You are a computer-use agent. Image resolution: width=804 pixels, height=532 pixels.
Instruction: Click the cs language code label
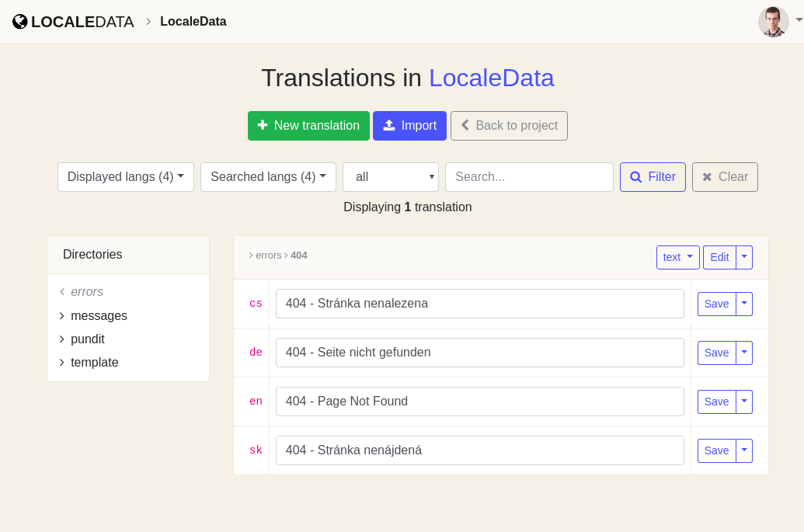[256, 304]
